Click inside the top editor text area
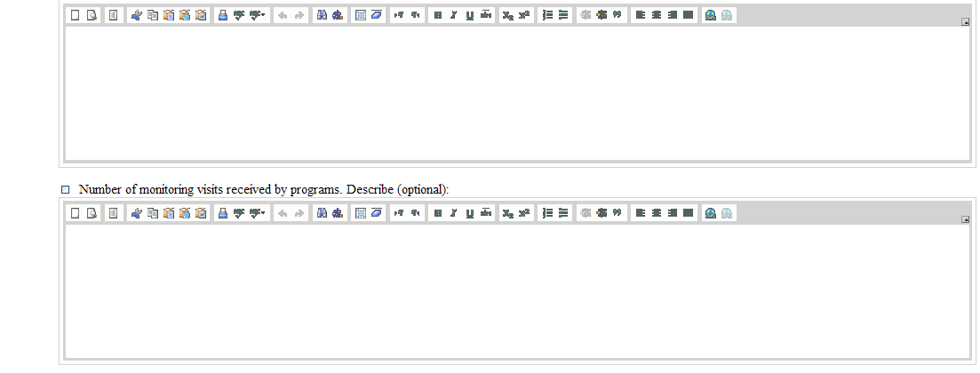This screenshot has height=373, width=980. pos(517,92)
